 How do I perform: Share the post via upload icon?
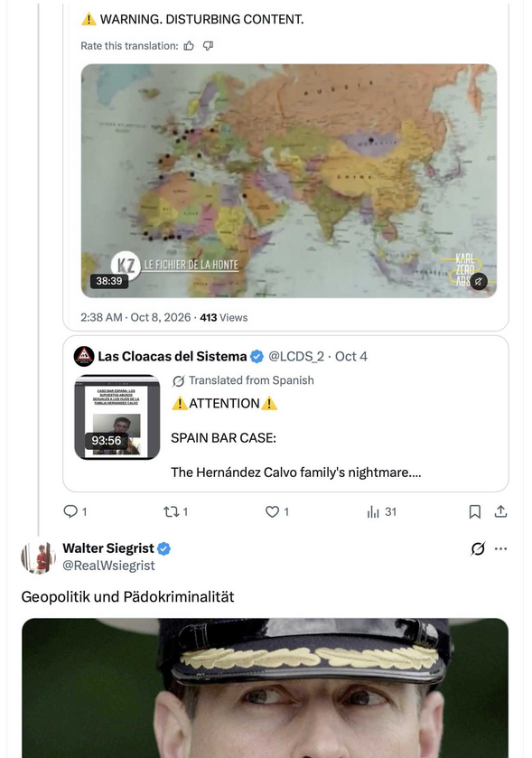pos(501,511)
